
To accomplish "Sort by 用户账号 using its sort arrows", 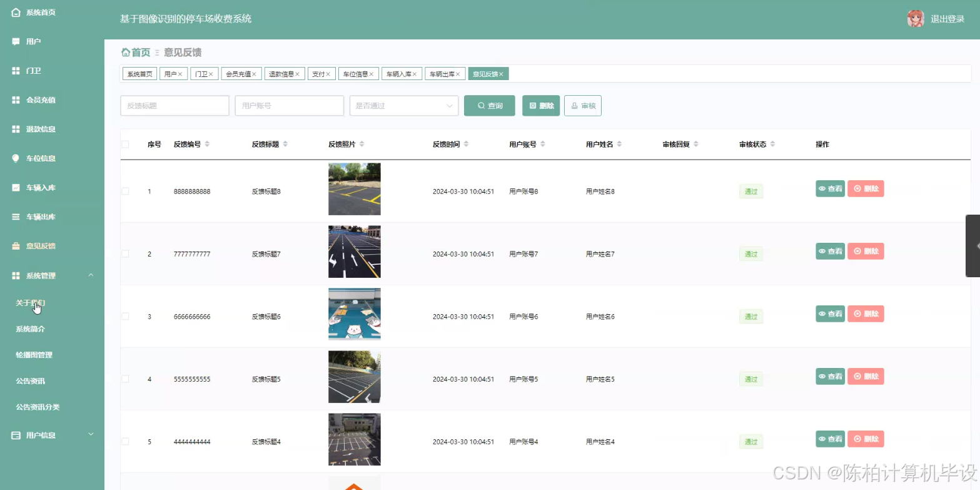I will (543, 144).
